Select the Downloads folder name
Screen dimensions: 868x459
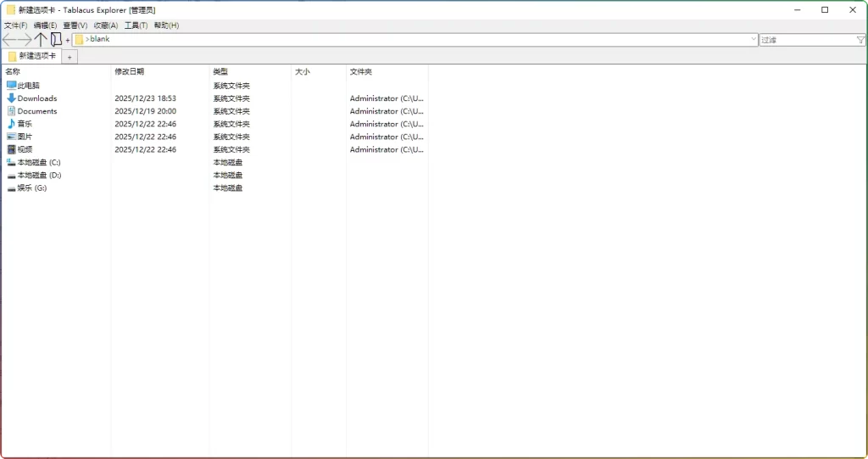(37, 98)
